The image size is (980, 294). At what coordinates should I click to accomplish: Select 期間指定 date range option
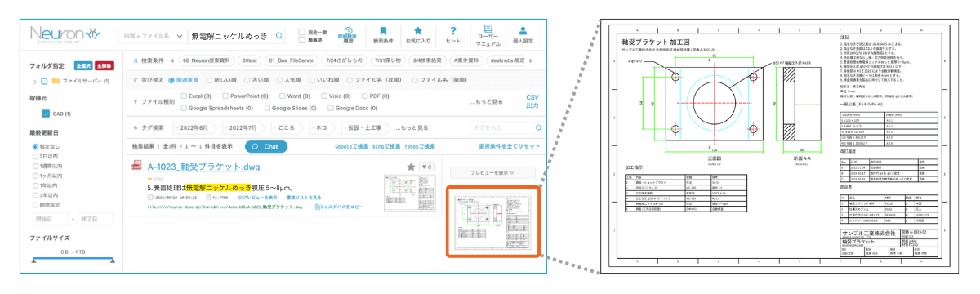(x=36, y=204)
